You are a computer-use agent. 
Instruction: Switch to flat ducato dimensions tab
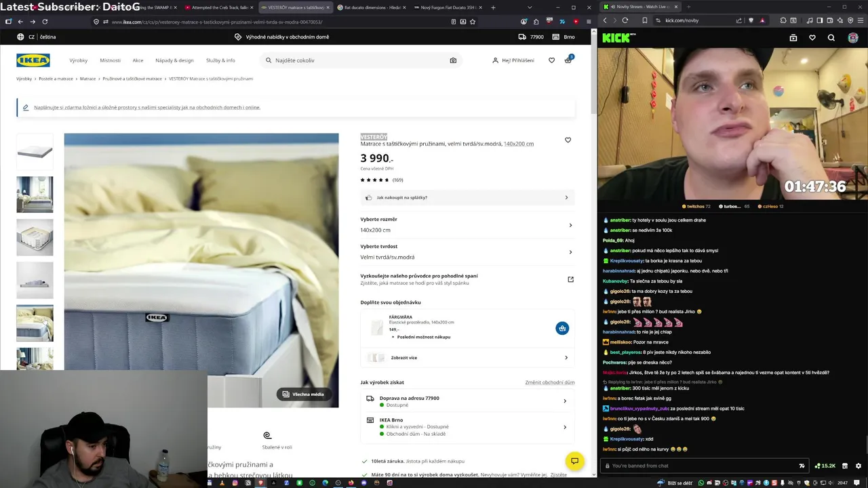372,7
